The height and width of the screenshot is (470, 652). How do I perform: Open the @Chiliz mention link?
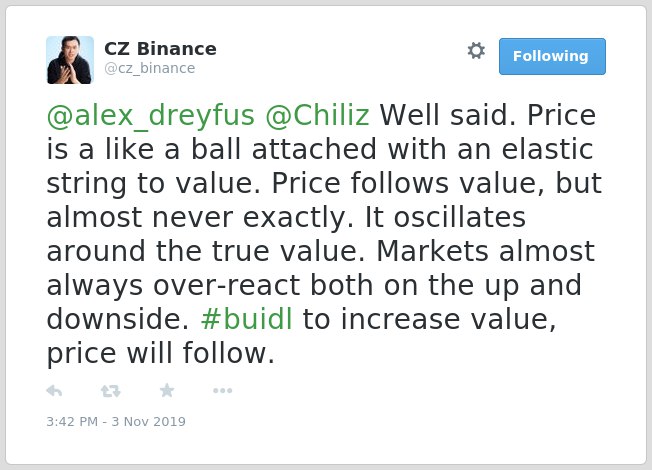(x=317, y=115)
